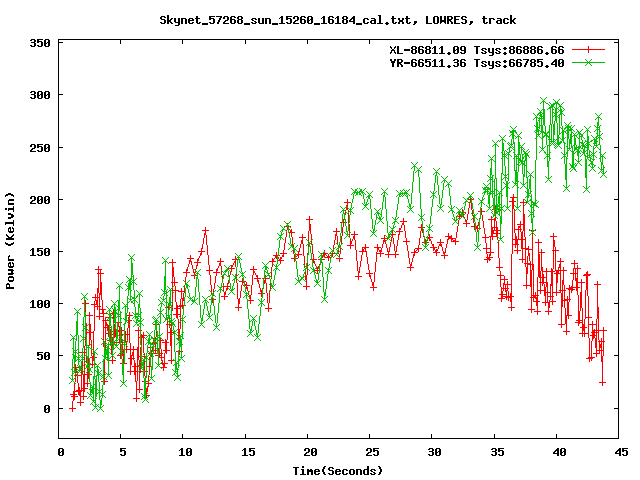Click the 350 y-axis tick label
This screenshot has height=480, width=640.
click(x=40, y=43)
